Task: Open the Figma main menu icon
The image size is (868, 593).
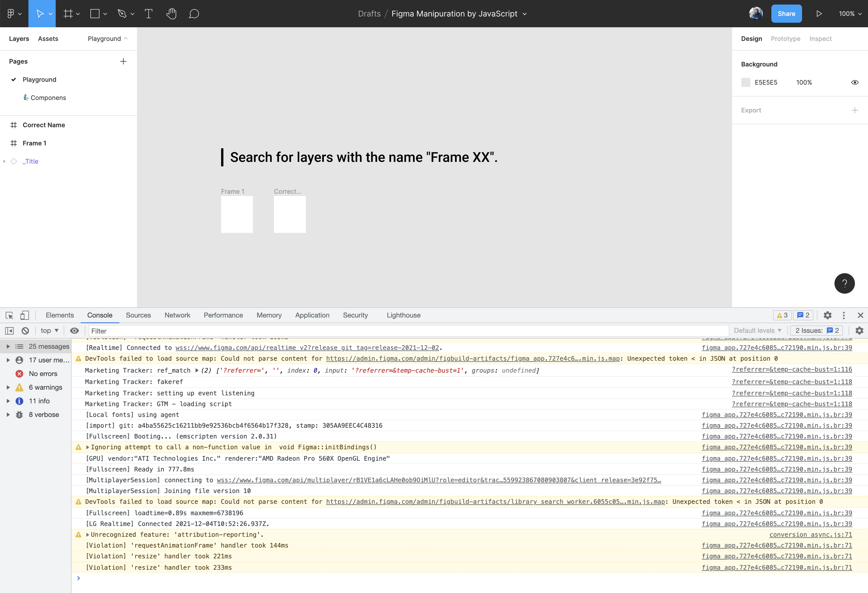Action: 14,14
